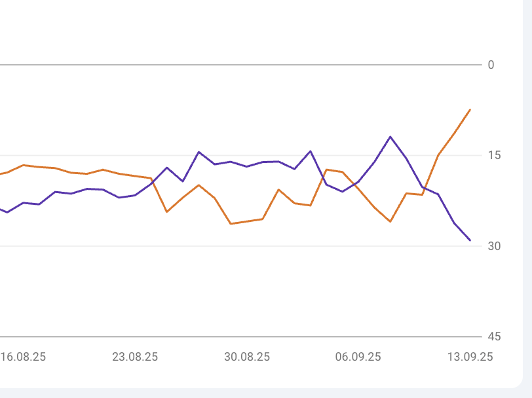Select the 06.09.25 date label

(358, 357)
